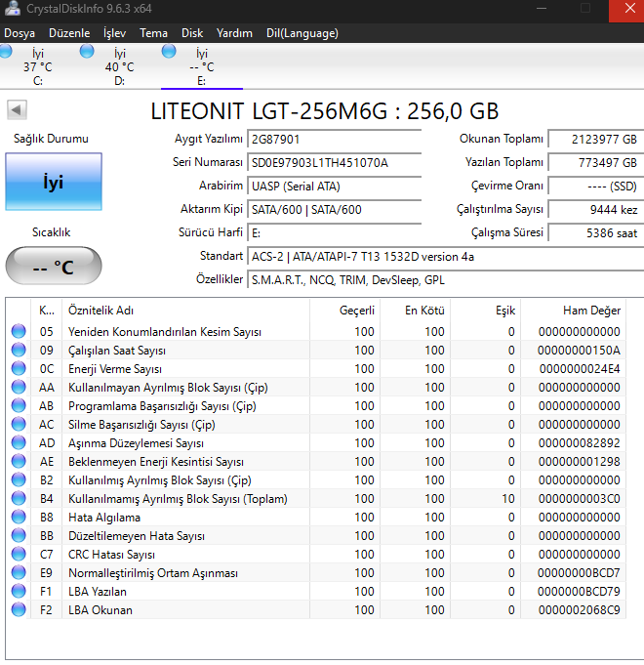Click raw value 0000002068C9 of LBA Okunan
This screenshot has height=665, width=644.
pos(580,610)
